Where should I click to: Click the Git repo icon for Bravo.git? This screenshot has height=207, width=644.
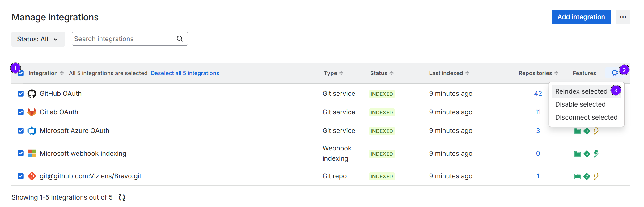point(32,176)
